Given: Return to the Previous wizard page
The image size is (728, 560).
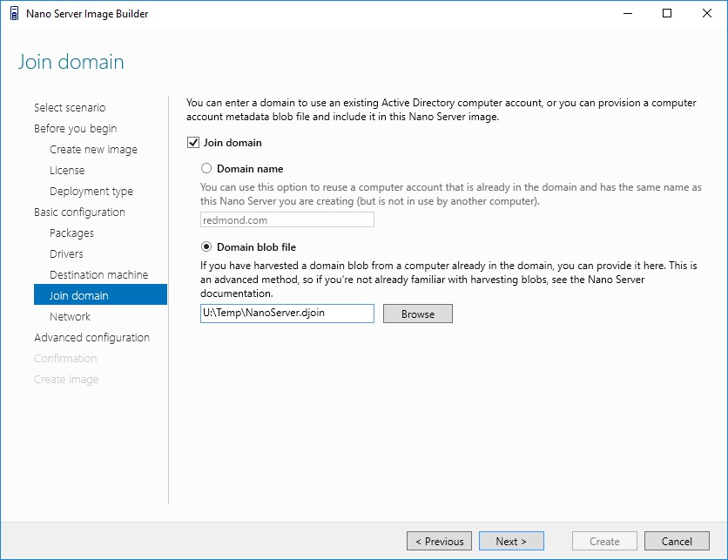Looking at the screenshot, I should tap(439, 541).
